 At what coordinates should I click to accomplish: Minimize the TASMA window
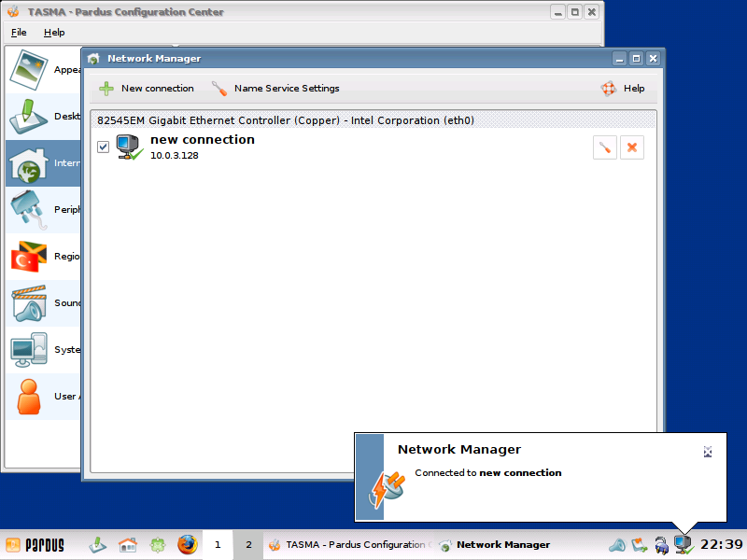coord(557,12)
